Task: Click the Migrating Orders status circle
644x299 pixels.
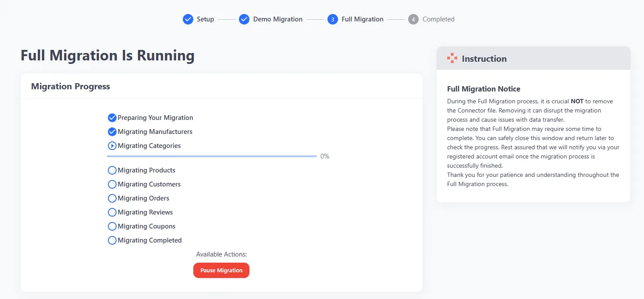Action: (x=112, y=198)
